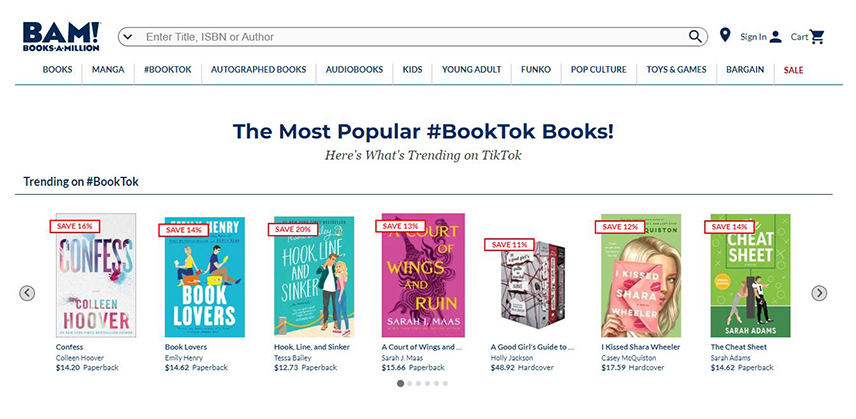Viewport: 856px width, 419px height.
Task: Open the Manga menu
Action: click(108, 70)
